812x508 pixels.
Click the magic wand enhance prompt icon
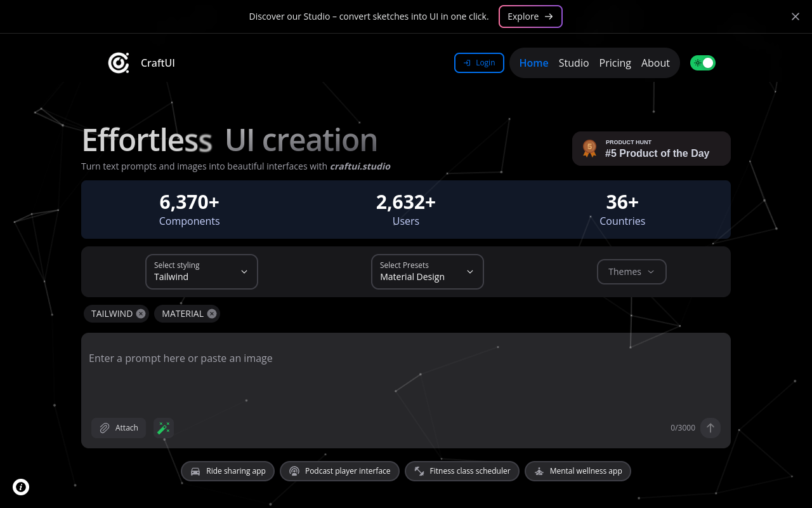tap(164, 428)
